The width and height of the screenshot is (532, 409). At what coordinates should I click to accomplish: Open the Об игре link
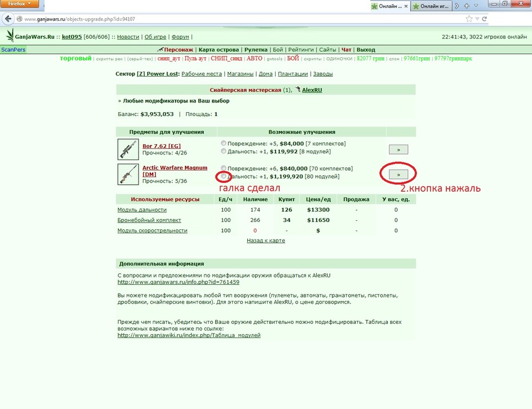pyautogui.click(x=155, y=37)
